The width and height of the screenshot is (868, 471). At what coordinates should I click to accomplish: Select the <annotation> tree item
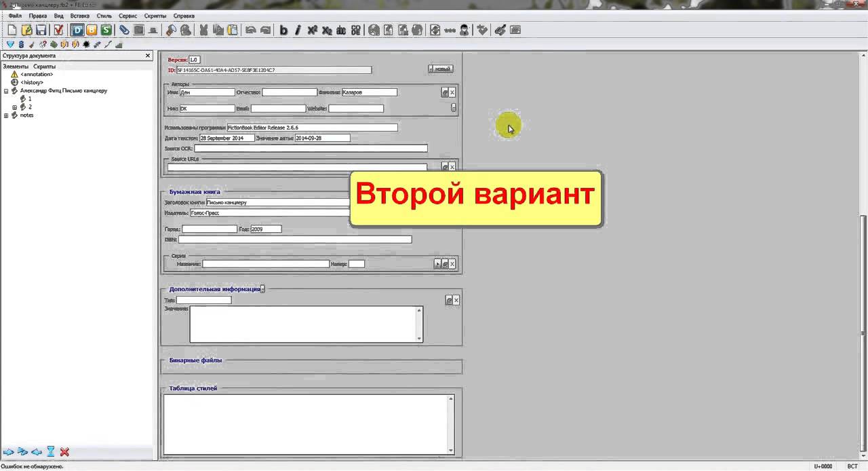tap(37, 74)
